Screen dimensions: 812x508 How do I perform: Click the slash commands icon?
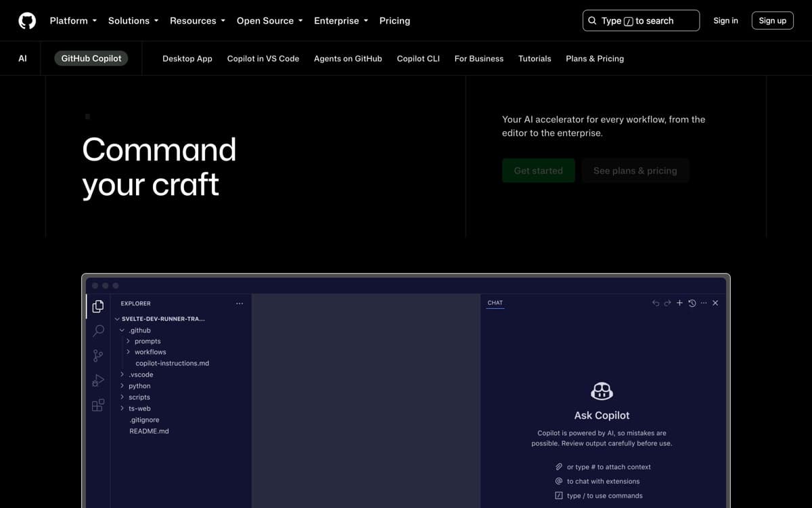point(559,495)
